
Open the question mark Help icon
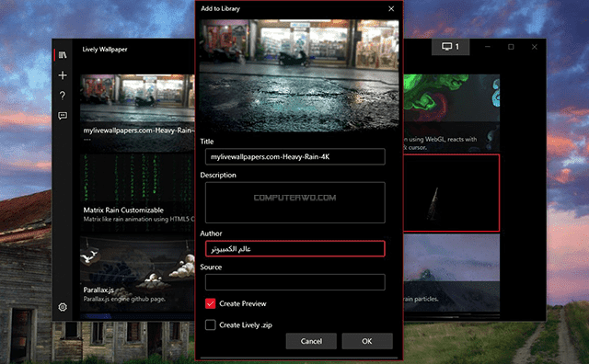pos(63,96)
